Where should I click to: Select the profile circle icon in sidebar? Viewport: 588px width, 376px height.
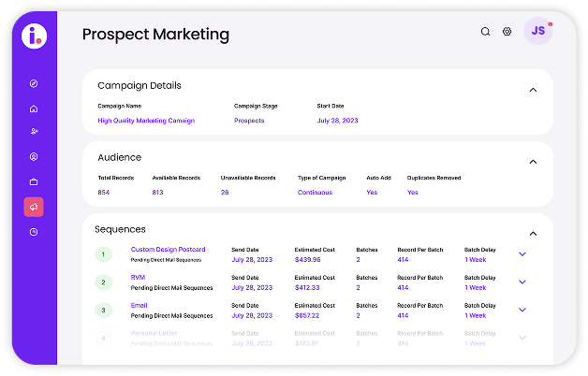click(x=34, y=156)
